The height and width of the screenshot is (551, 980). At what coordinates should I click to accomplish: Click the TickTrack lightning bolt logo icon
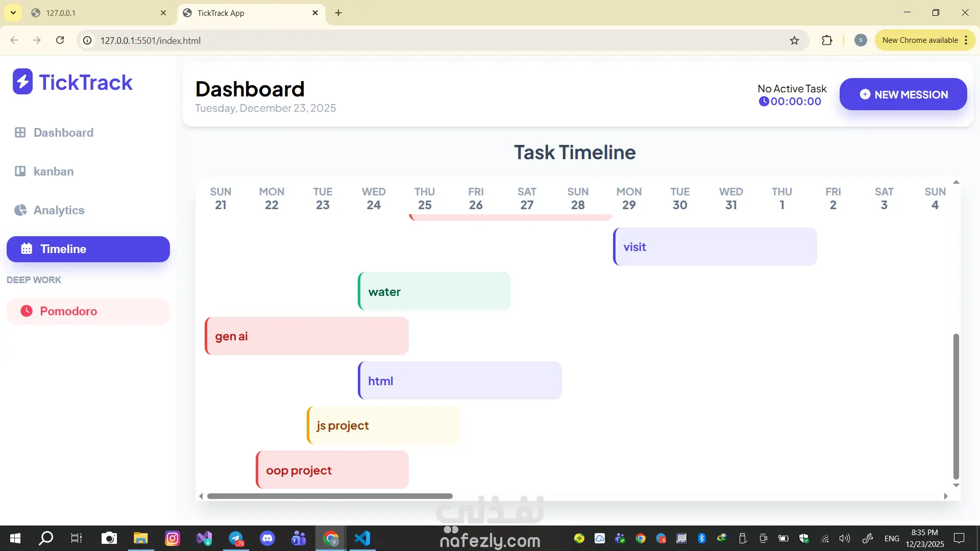tap(22, 82)
